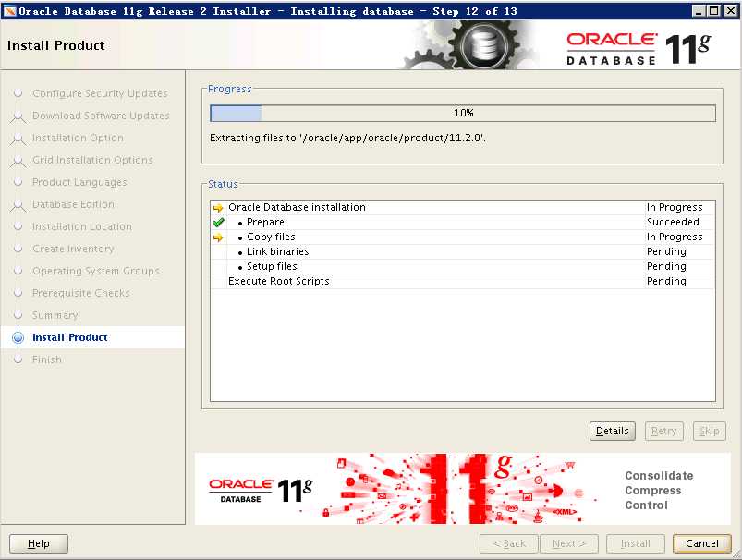Open the Help dialog
Viewport: 742px width, 560px height.
[38, 543]
